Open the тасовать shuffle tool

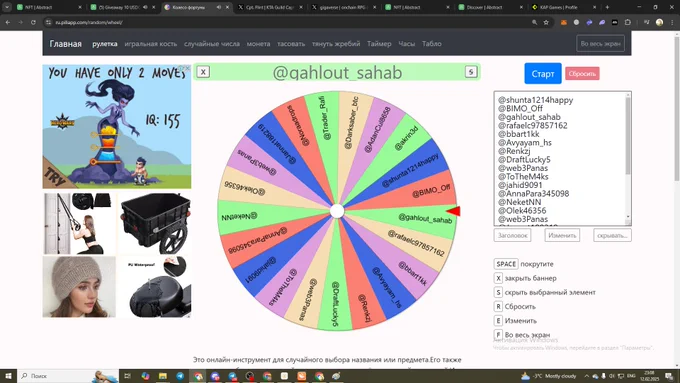click(x=291, y=44)
